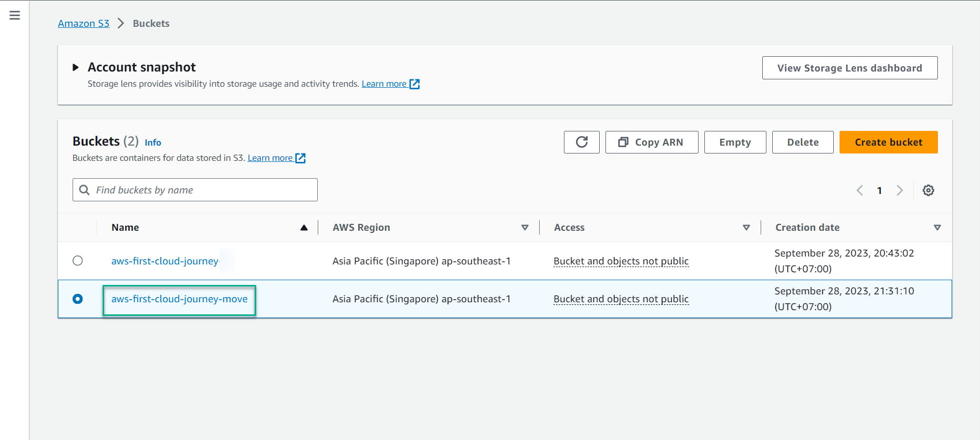
Task: Open the hamburger navigation menu
Action: coord(15,15)
